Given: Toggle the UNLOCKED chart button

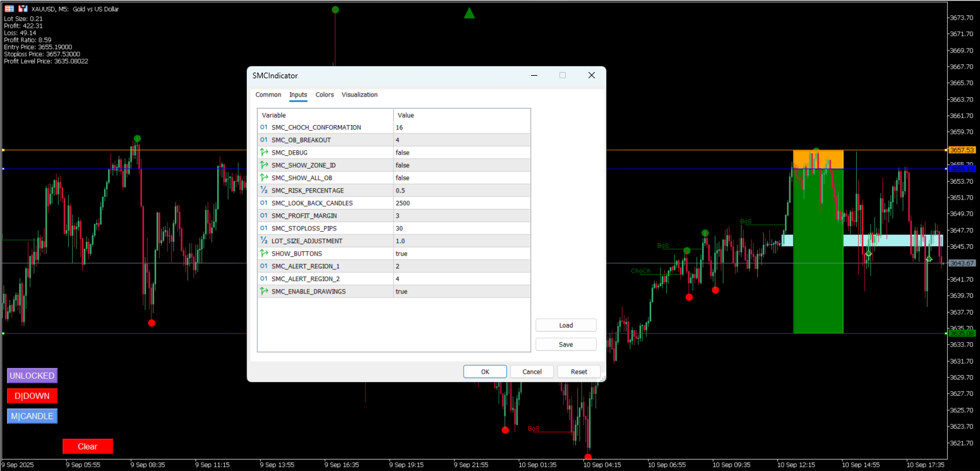Looking at the screenshot, I should click(x=32, y=376).
